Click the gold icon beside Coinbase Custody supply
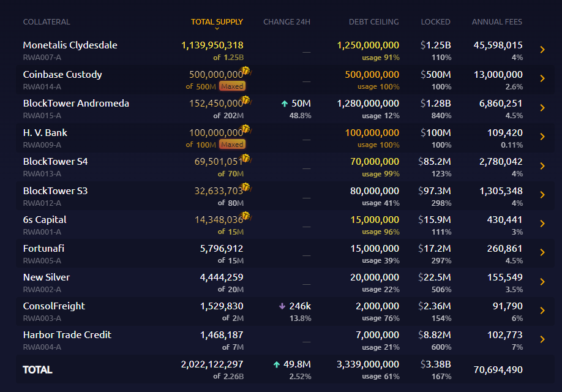The height and width of the screenshot is (392, 562). click(247, 72)
